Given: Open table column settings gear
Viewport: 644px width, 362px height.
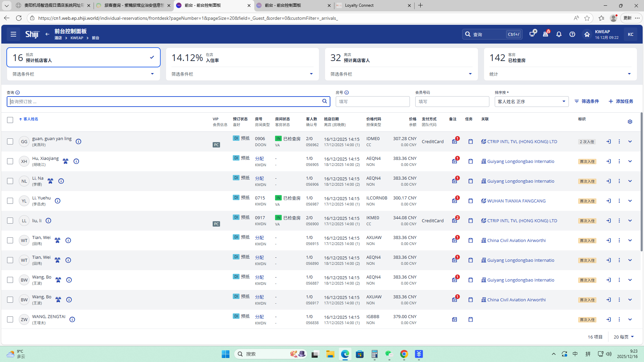Looking at the screenshot, I should click(x=630, y=122).
